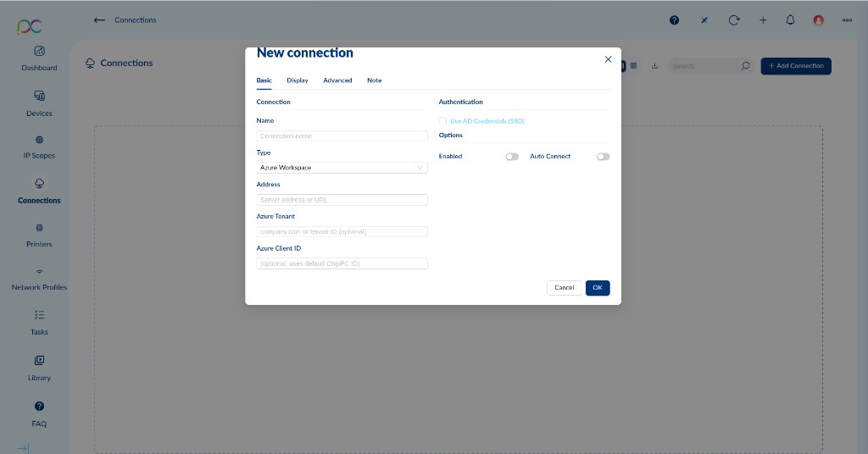Image resolution: width=868 pixels, height=454 pixels.
Task: Focus the Azure Tenant input field
Action: click(x=342, y=232)
